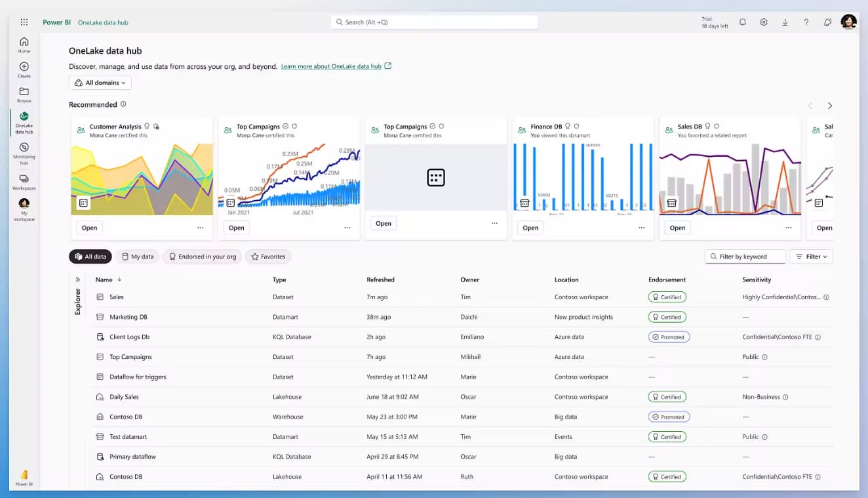Open the help question mark icon

tap(806, 22)
